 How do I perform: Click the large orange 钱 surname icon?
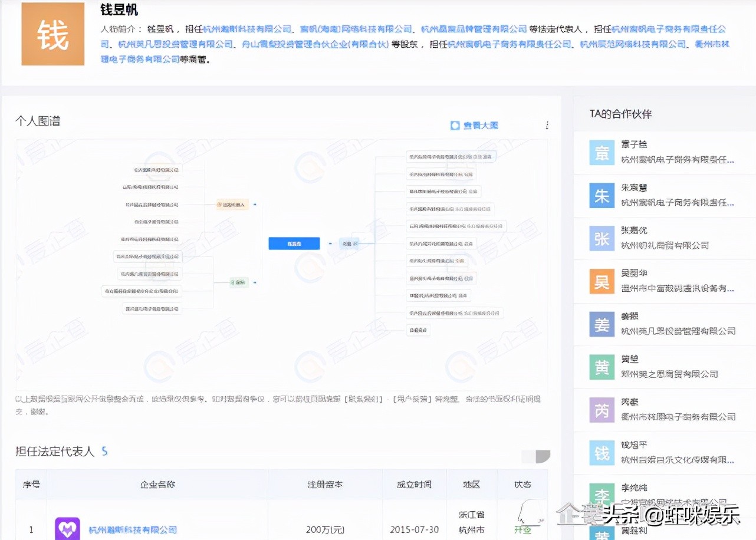coord(53,34)
